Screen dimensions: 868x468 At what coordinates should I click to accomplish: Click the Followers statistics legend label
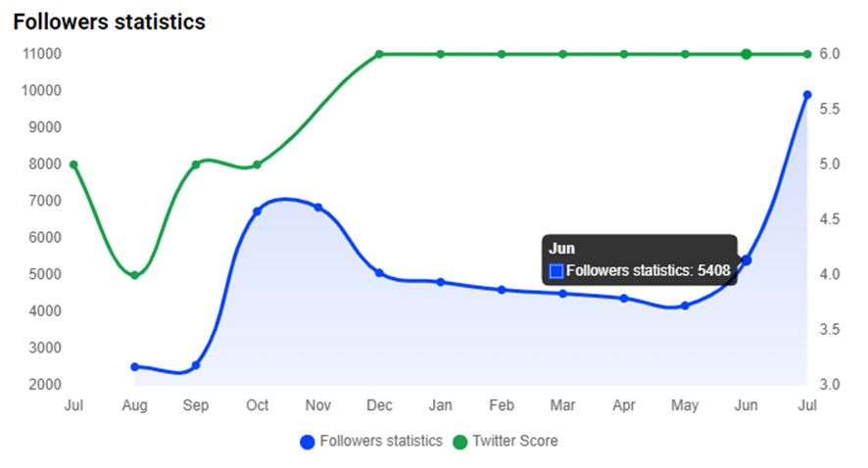tap(381, 442)
